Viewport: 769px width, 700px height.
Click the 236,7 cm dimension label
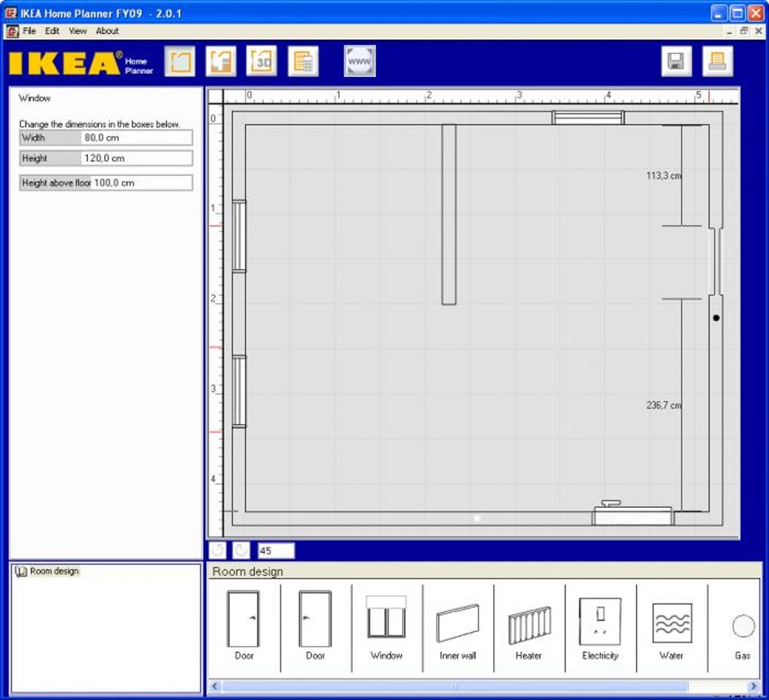[663, 405]
